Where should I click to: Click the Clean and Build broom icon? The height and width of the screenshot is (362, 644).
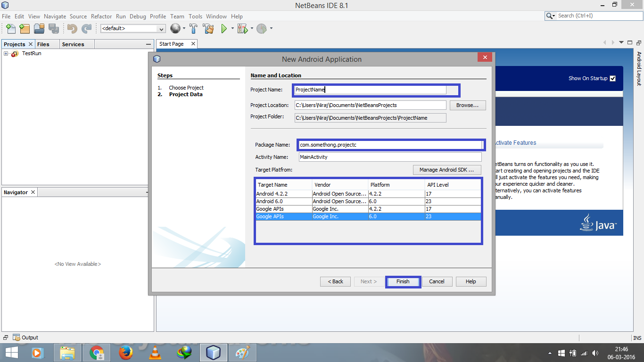tap(208, 29)
